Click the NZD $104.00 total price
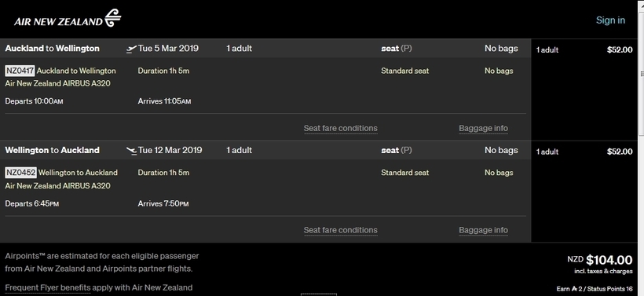Image resolution: width=644 pixels, height=296 pixels. (x=600, y=260)
